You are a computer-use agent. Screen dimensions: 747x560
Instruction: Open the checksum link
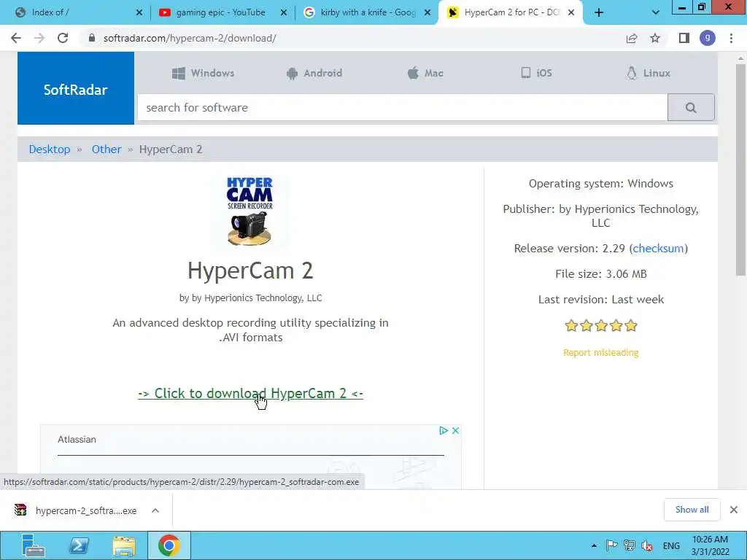658,248
